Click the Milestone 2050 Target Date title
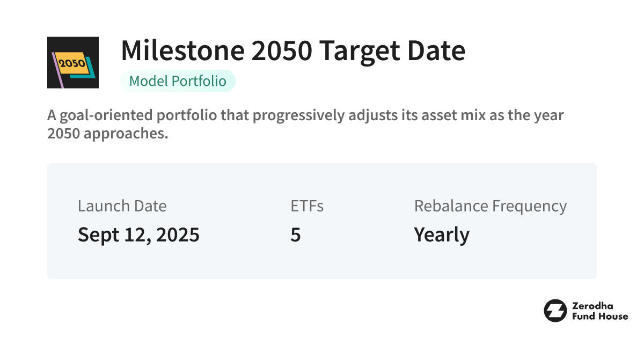This screenshot has width=644, height=338. coord(293,51)
